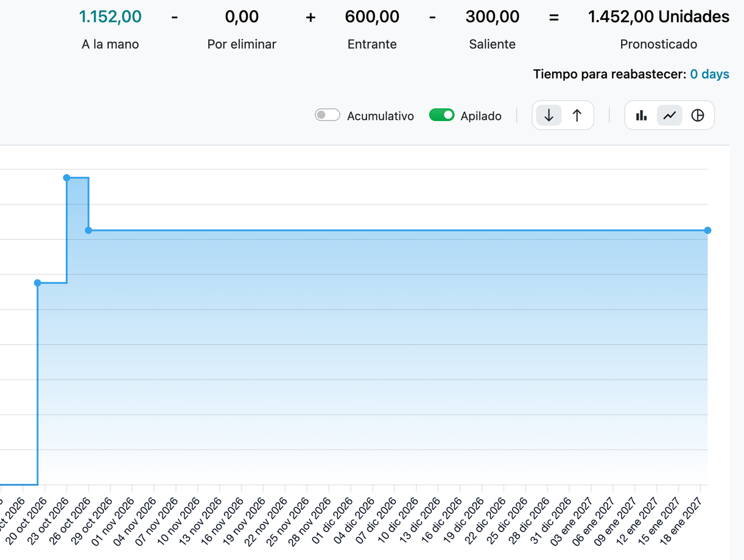Image resolution: width=744 pixels, height=560 pixels.
Task: Switch to pie chart view
Action: coord(698,115)
